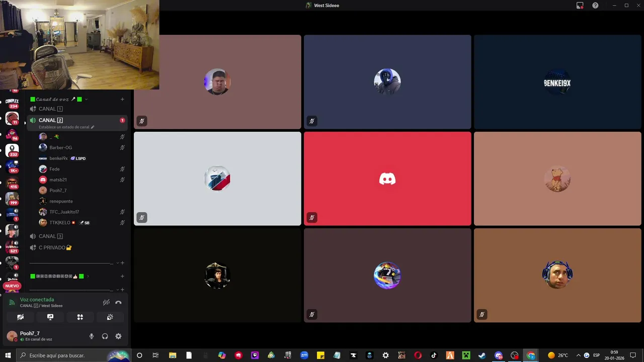Open Zoom from the taskbar

click(304, 355)
